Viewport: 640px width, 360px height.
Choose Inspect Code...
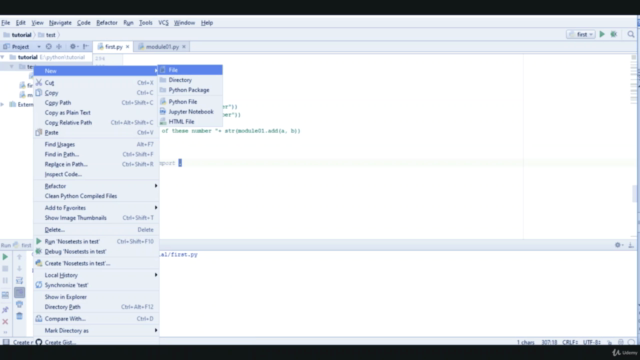pos(96,174)
